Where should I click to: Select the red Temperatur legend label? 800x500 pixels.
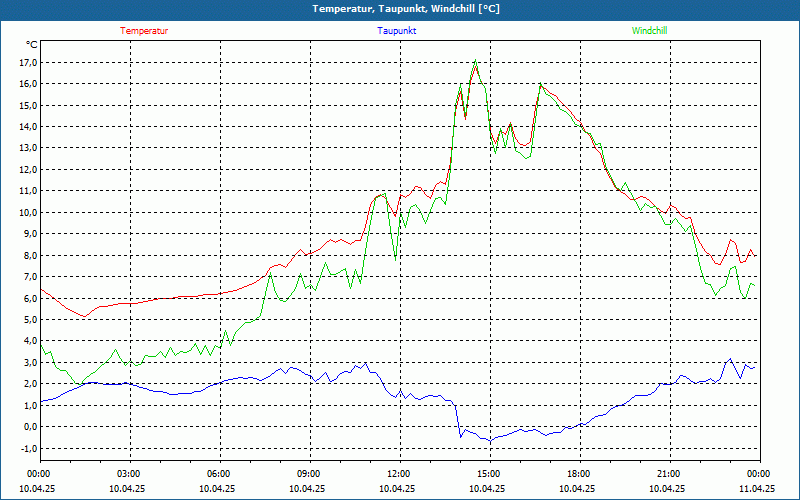tap(144, 31)
